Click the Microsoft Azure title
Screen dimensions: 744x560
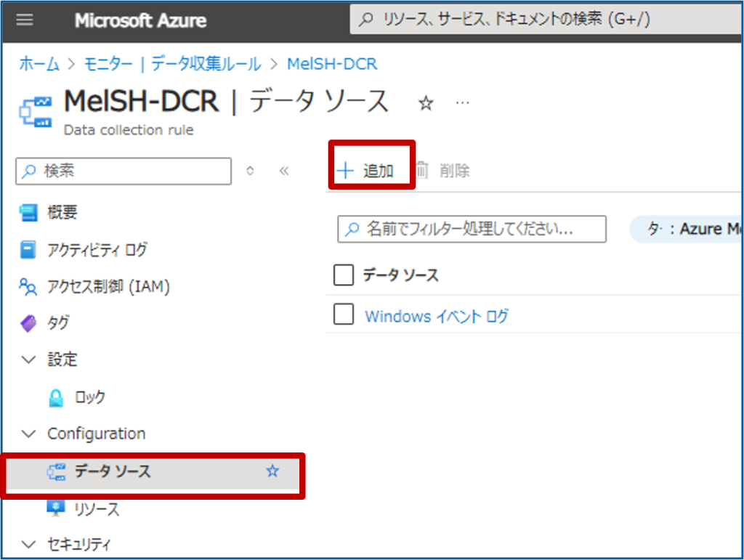[x=140, y=20]
